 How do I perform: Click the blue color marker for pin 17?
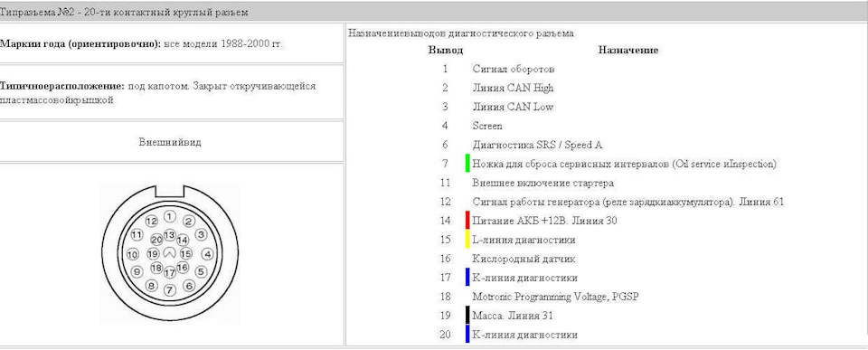tap(467, 277)
